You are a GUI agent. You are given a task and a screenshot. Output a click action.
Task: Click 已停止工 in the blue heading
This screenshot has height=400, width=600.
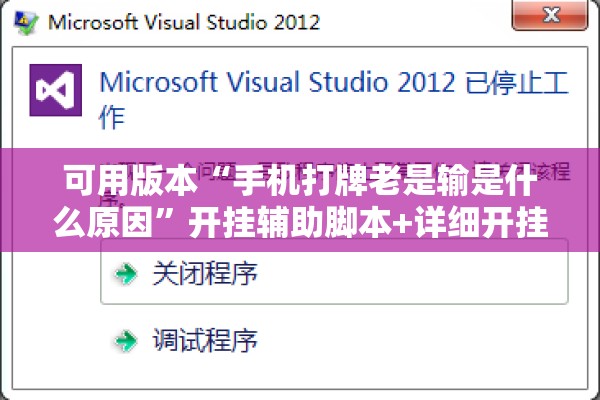[x=517, y=83]
